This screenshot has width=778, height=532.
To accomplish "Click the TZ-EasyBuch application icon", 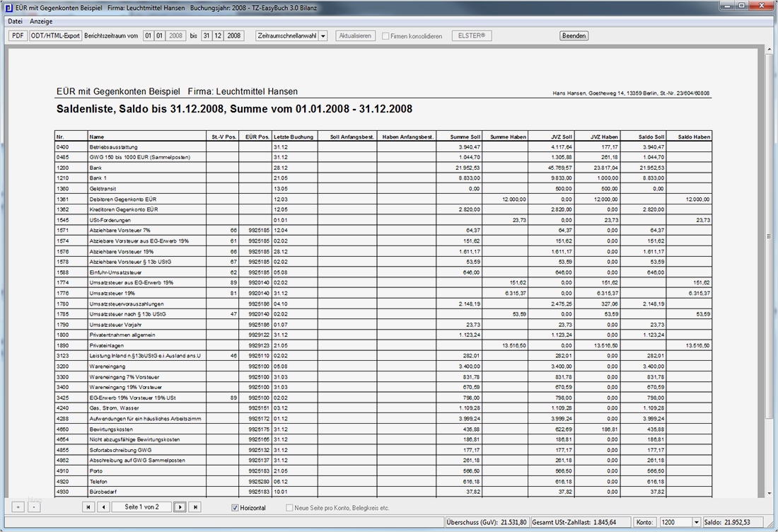I will pos(7,6).
